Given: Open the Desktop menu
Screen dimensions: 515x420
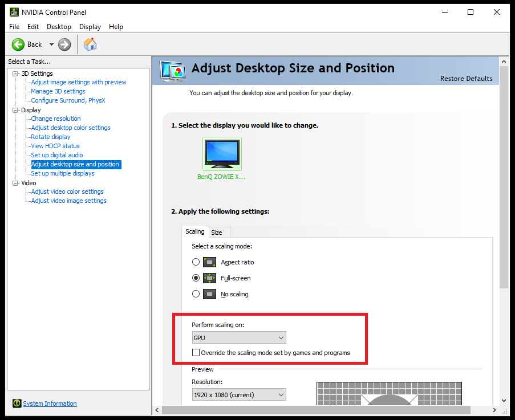Looking at the screenshot, I should (59, 27).
